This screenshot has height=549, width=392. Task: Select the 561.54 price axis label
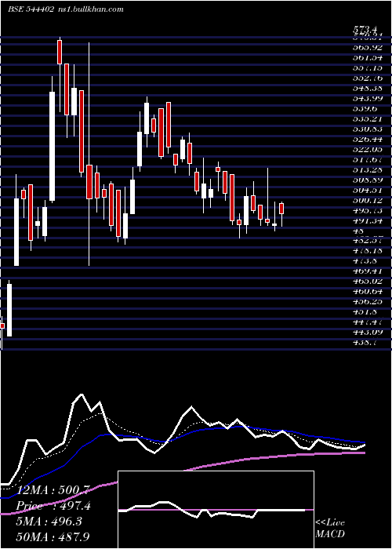tap(369, 58)
